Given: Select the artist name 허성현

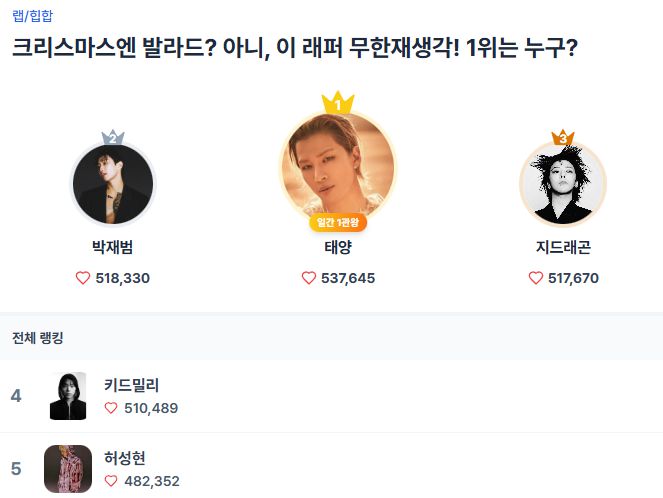Looking at the screenshot, I should (125, 458).
